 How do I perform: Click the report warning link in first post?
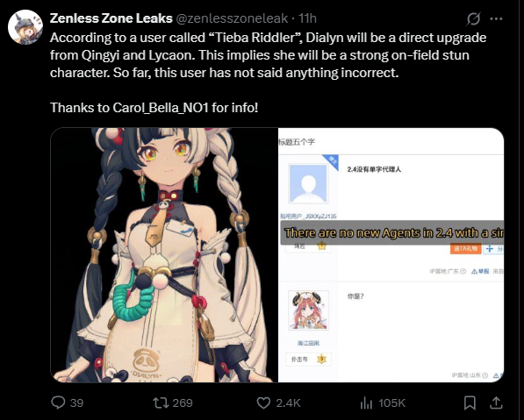click(x=481, y=271)
